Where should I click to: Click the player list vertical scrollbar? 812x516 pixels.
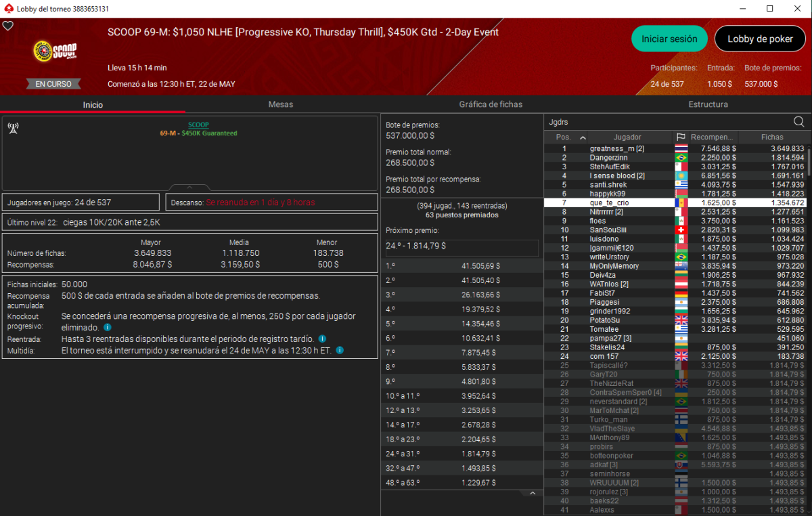click(809, 163)
